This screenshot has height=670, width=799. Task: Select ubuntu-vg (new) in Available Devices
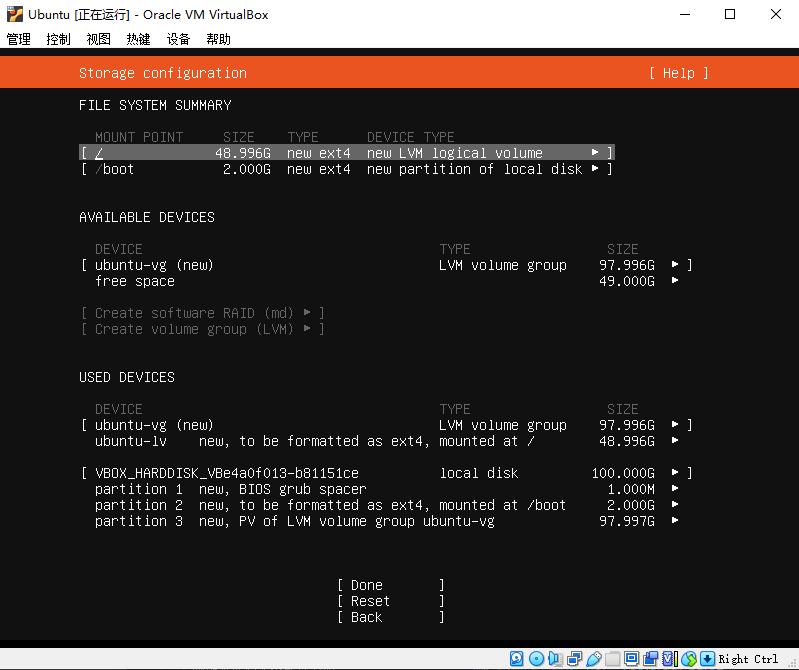(386, 265)
